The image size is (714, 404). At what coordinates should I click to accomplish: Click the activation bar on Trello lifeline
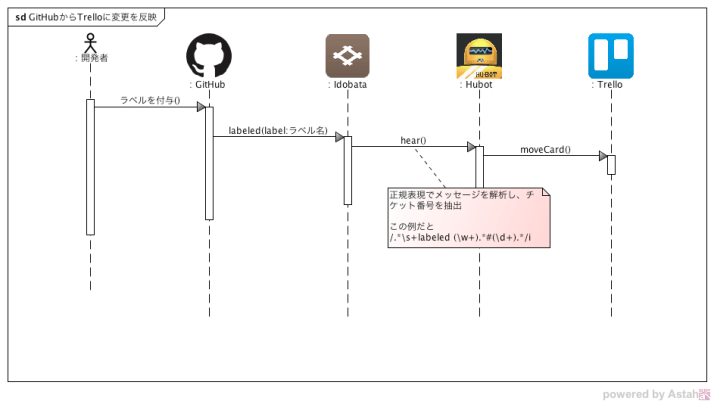(x=611, y=165)
